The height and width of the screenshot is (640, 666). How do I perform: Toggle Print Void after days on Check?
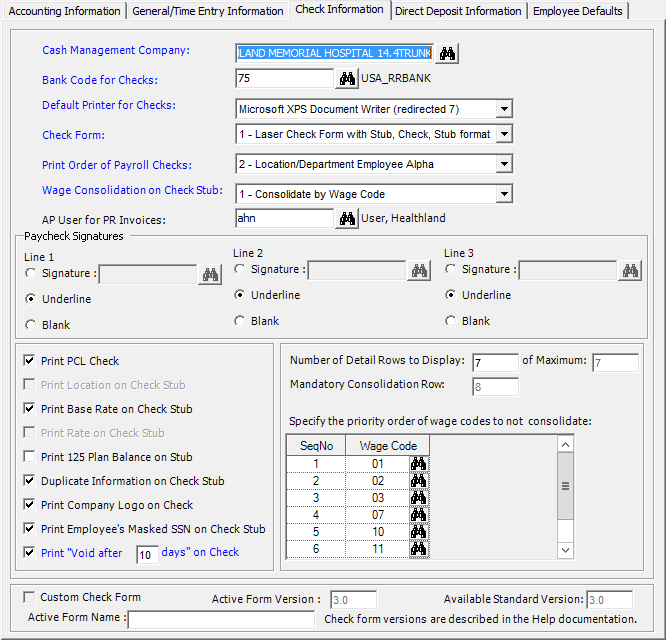click(29, 553)
